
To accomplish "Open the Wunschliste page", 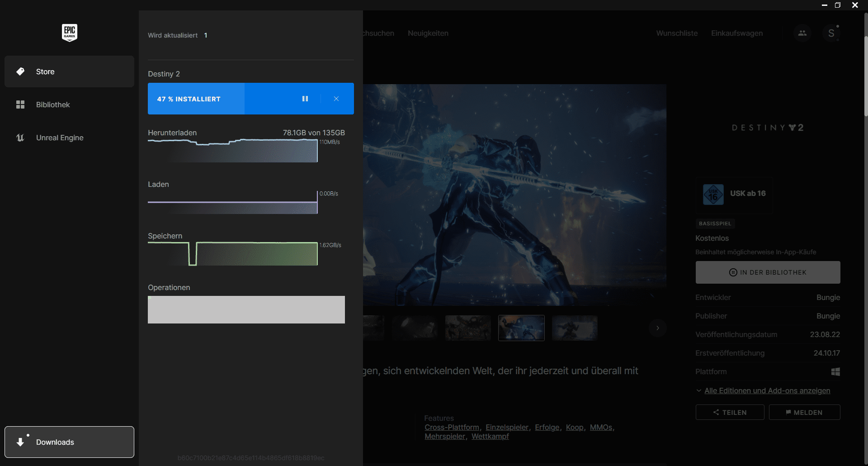I will pos(677,33).
